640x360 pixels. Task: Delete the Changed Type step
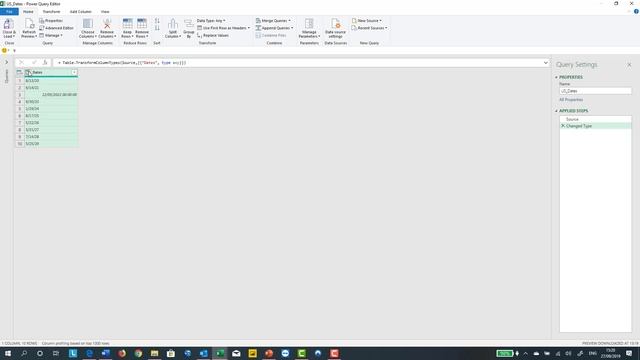click(x=563, y=126)
